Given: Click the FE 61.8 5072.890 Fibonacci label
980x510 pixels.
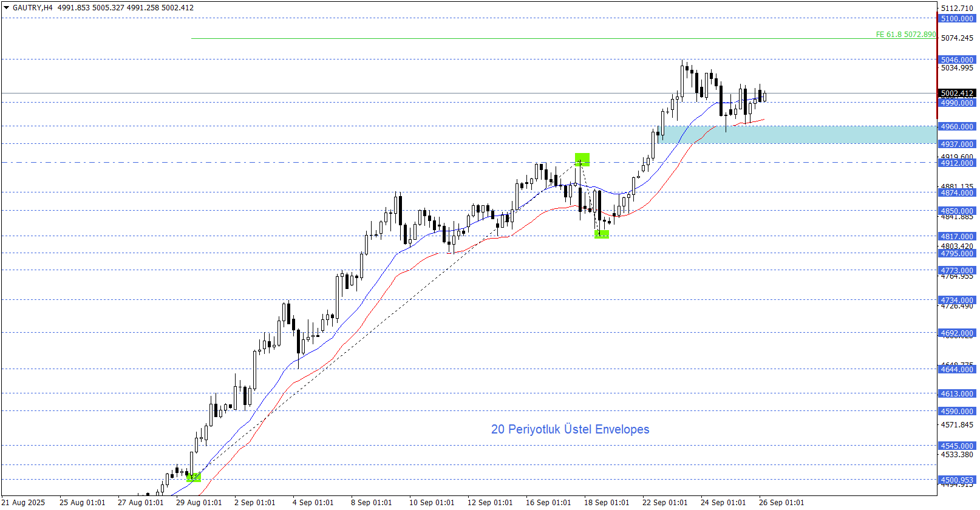Looking at the screenshot, I should click(906, 35).
